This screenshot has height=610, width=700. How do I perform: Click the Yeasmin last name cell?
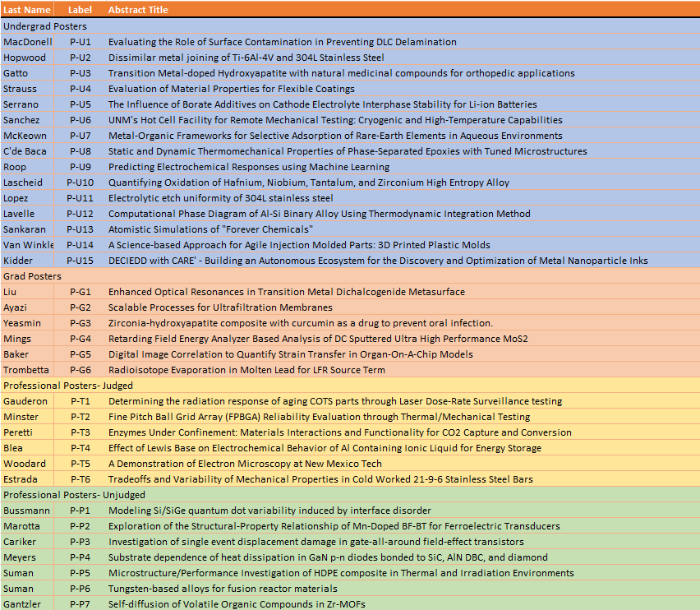tap(27, 323)
